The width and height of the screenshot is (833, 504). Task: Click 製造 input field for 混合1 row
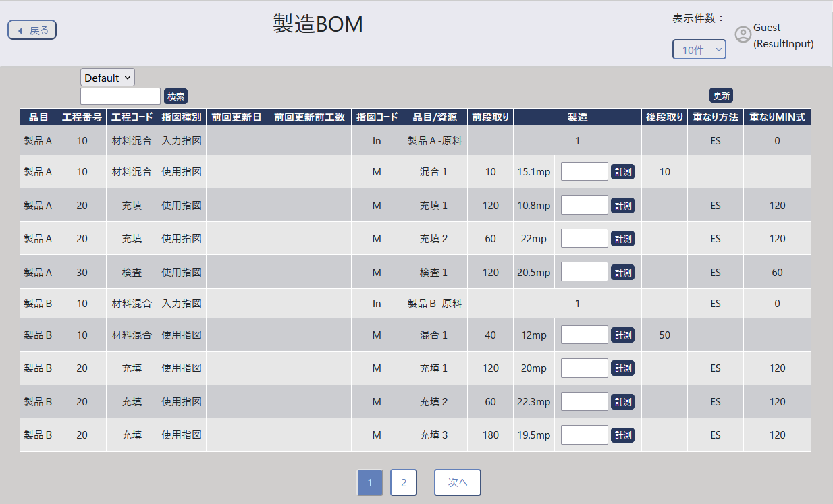[x=583, y=171]
